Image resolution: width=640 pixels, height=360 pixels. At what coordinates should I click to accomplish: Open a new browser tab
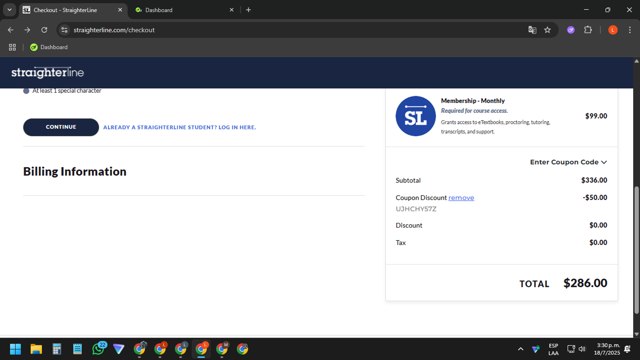[248, 10]
